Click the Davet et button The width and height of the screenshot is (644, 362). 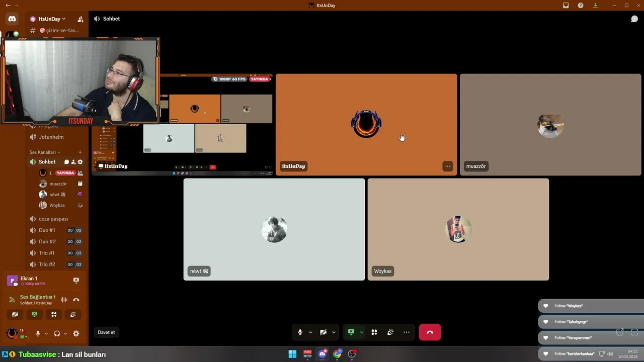106,332
